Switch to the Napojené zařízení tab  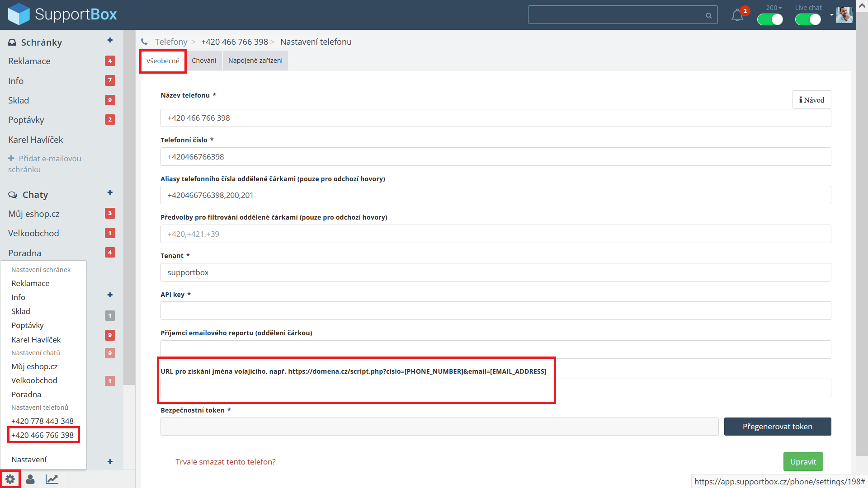click(255, 61)
